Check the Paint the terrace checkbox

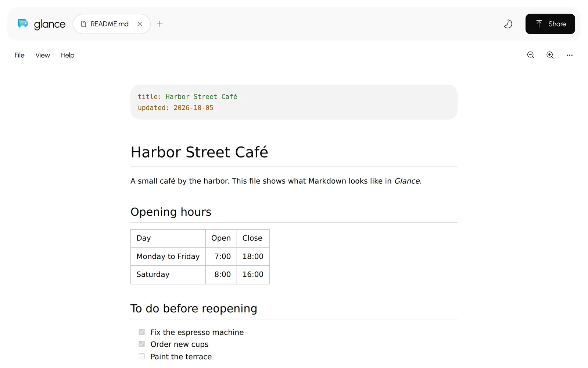coord(141,356)
